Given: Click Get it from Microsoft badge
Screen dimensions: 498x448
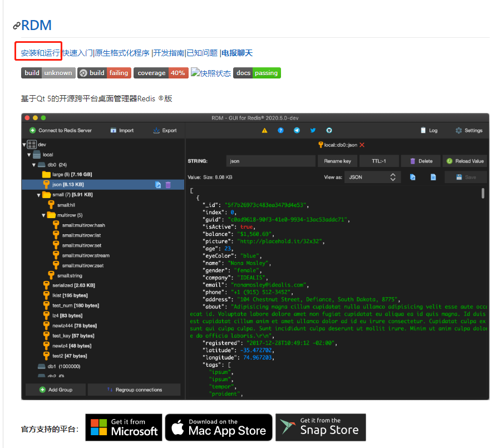Looking at the screenshot, I should coord(124,427).
